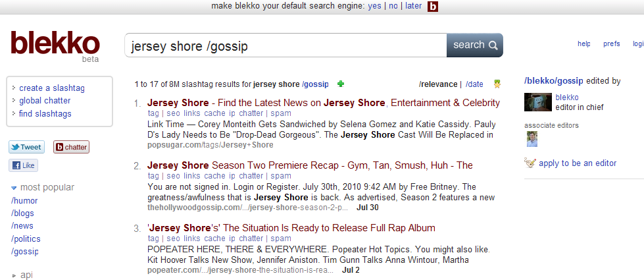This screenshot has width=644, height=280.
Task: Click seo under the Season Two Premiere result
Action: tap(173, 175)
